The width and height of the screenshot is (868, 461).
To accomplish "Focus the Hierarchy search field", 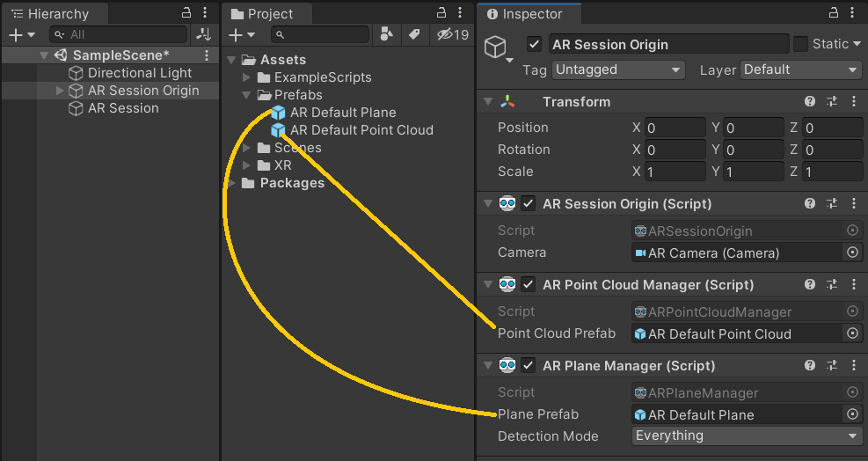I will 119,34.
